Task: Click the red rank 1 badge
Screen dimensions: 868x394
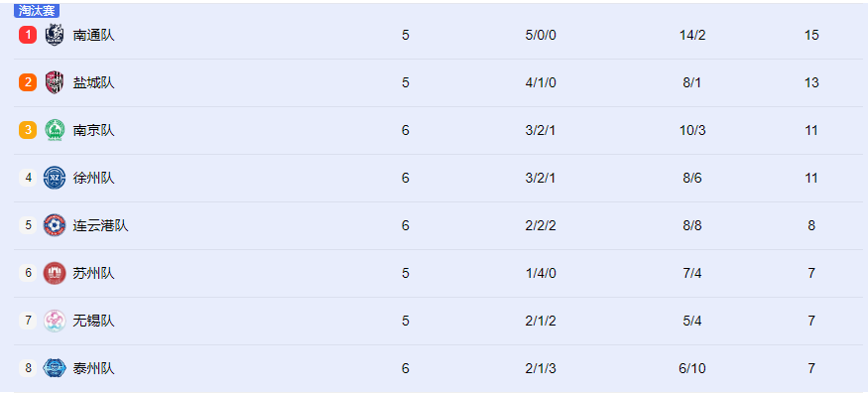Action: tap(28, 35)
